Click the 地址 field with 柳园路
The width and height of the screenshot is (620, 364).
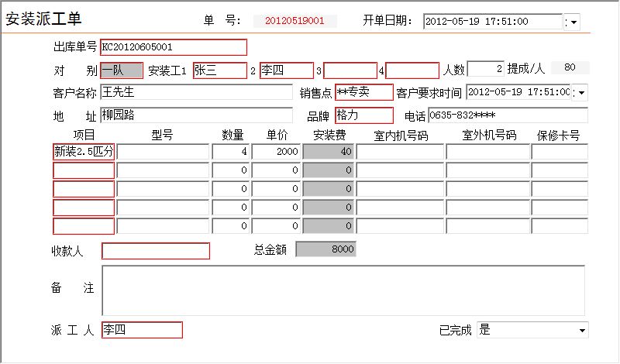196,116
